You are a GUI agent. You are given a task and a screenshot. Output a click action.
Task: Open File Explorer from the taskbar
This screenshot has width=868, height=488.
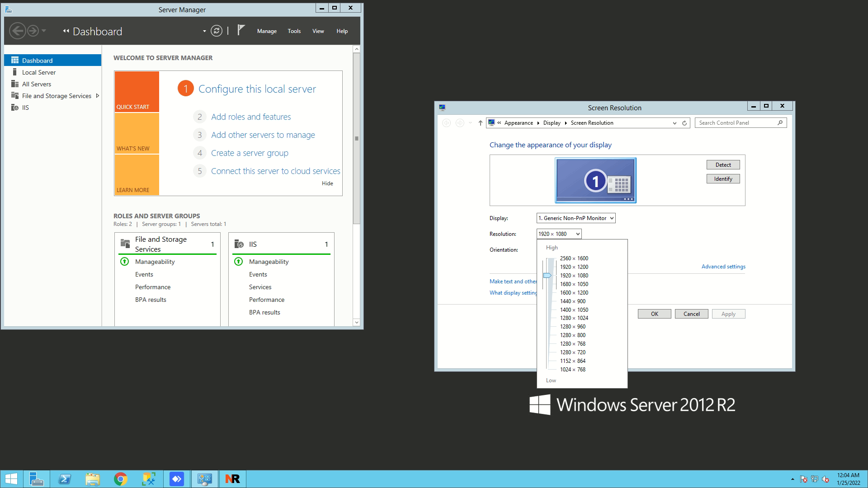click(x=93, y=479)
